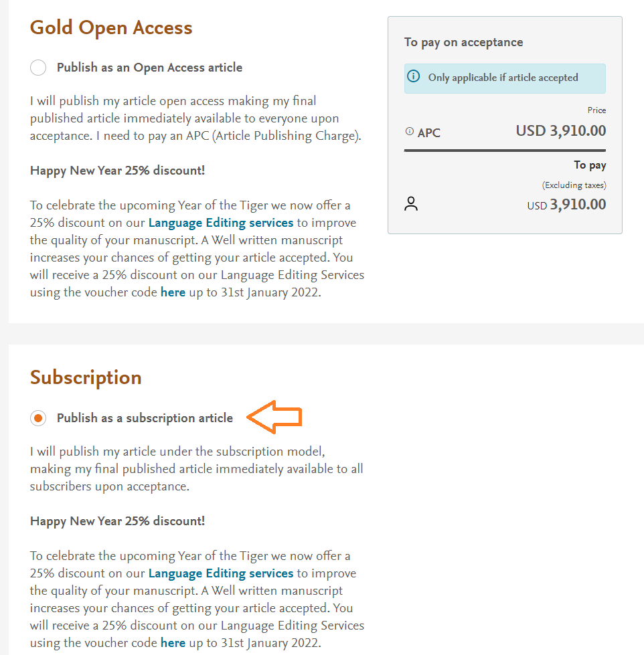Image resolution: width=644 pixels, height=655 pixels.
Task: Follow the voucher code 'here' link in Gold Open Access
Action: coord(173,292)
